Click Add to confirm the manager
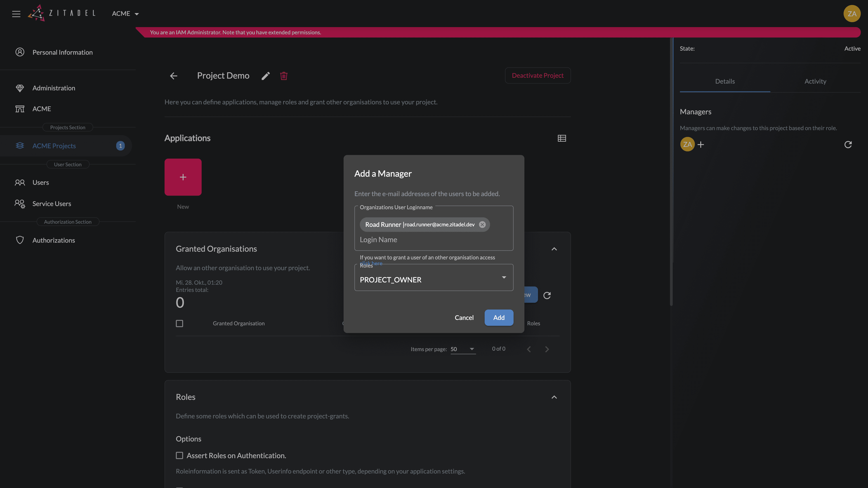The height and width of the screenshot is (488, 868). (499, 318)
